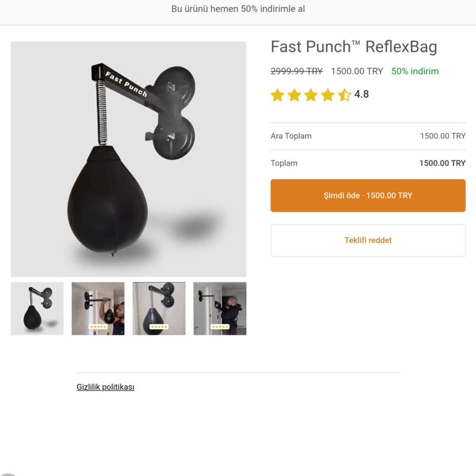Image resolution: width=476 pixels, height=476 pixels.
Task: Click the crossed-out 2999.99 TRY price
Action: coord(296,71)
